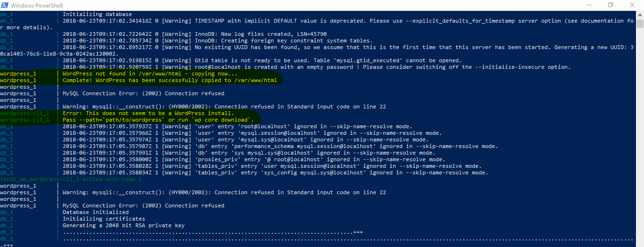Click the 'Pass --path=`path/to/wordpress`' line
Viewport: 644px width, 247px height.
point(158,120)
